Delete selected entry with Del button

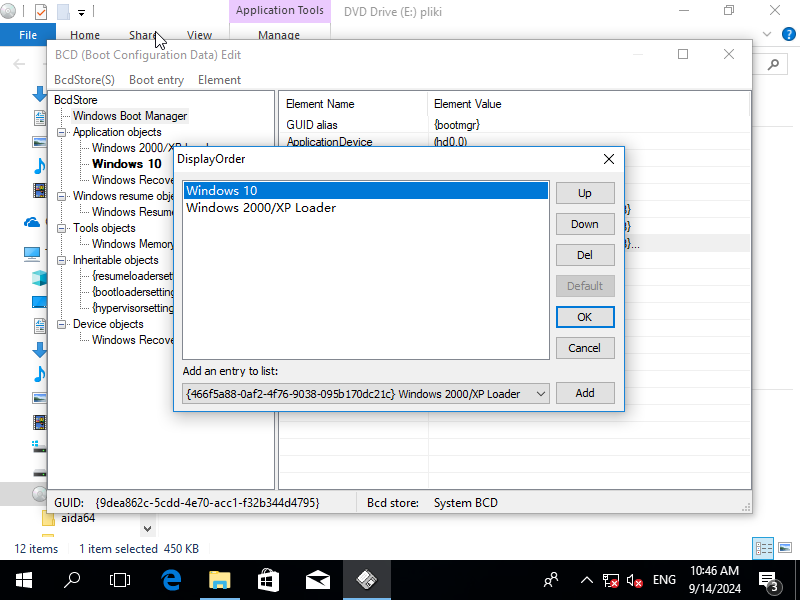[x=585, y=255]
